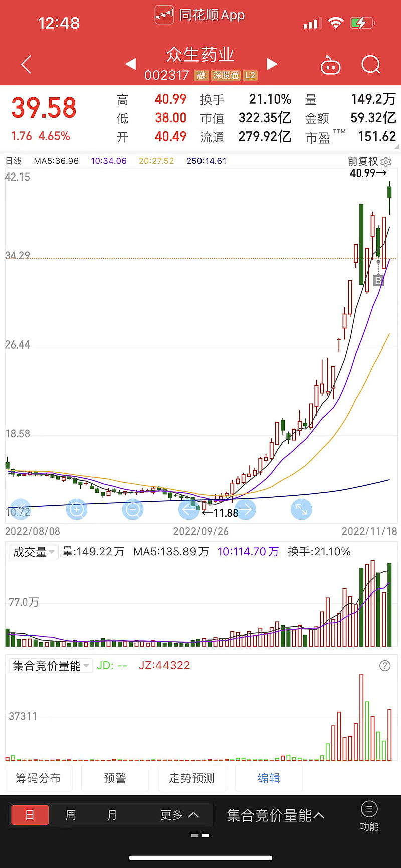Tap the volume 149.2万 in quote row
This screenshot has width=401, height=868.
[374, 99]
